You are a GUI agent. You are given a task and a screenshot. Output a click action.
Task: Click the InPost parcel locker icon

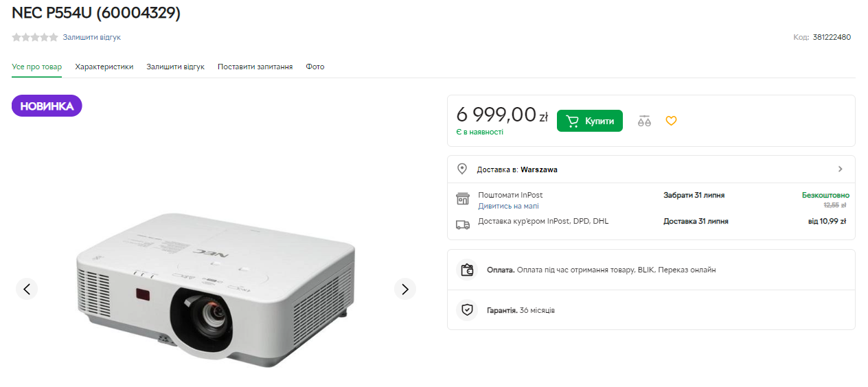[463, 199]
